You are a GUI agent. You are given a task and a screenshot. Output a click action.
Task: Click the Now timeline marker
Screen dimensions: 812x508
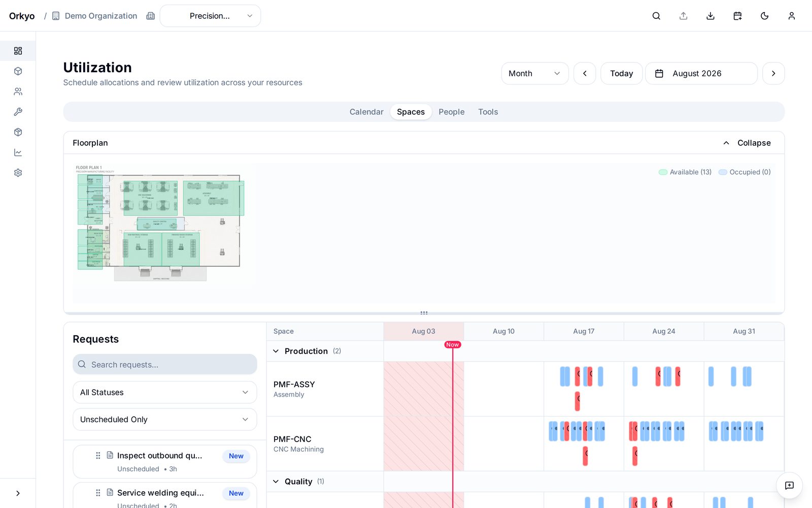[x=453, y=344]
